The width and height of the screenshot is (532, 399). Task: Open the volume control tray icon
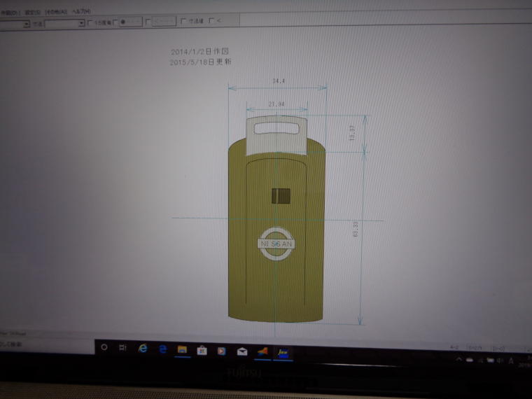coord(500,360)
